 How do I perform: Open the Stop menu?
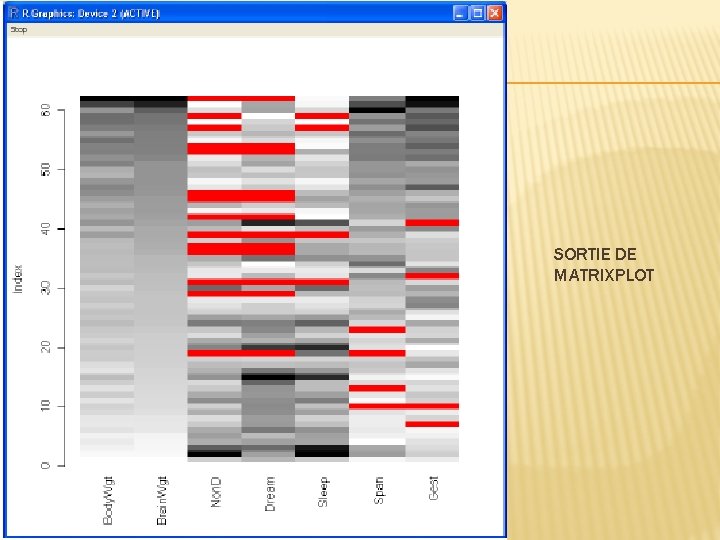click(19, 30)
